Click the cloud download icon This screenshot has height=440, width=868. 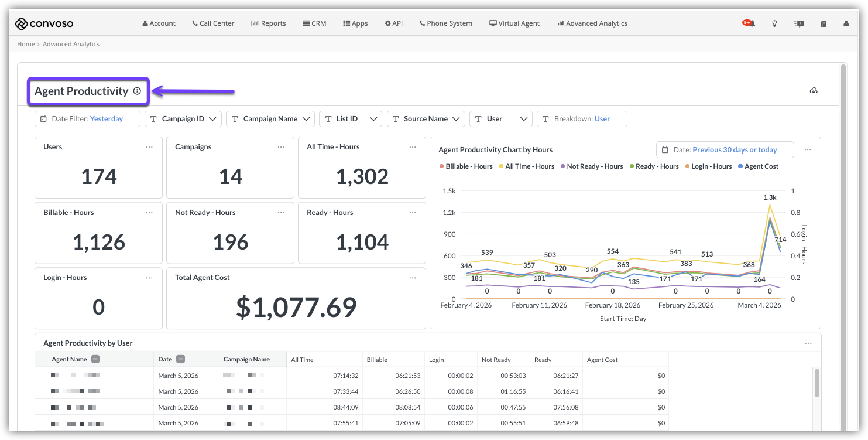point(814,90)
